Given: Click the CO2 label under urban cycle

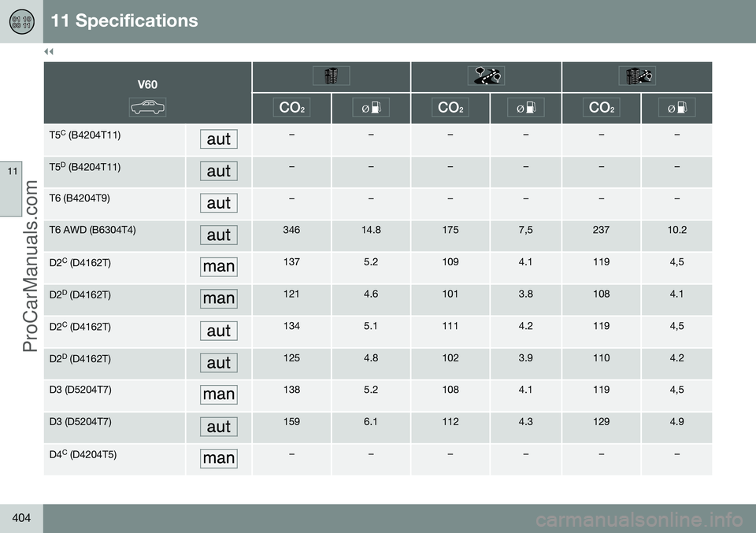Looking at the screenshot, I should (x=291, y=108).
